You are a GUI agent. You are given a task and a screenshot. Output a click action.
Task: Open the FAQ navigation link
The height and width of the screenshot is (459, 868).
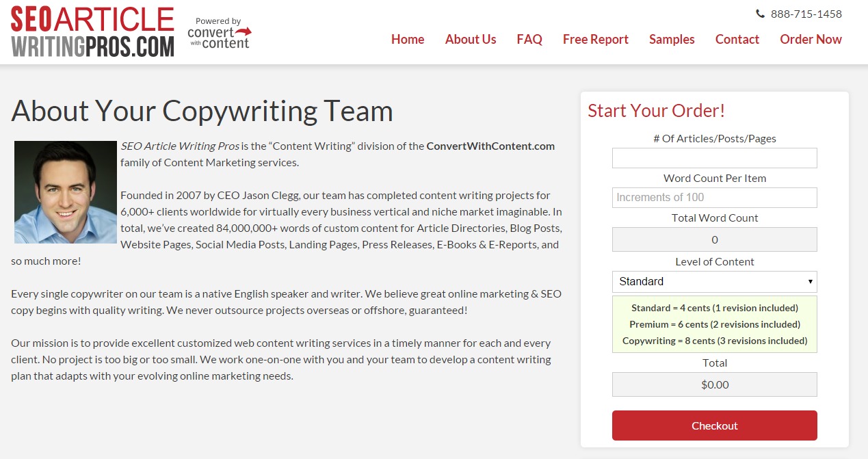529,40
